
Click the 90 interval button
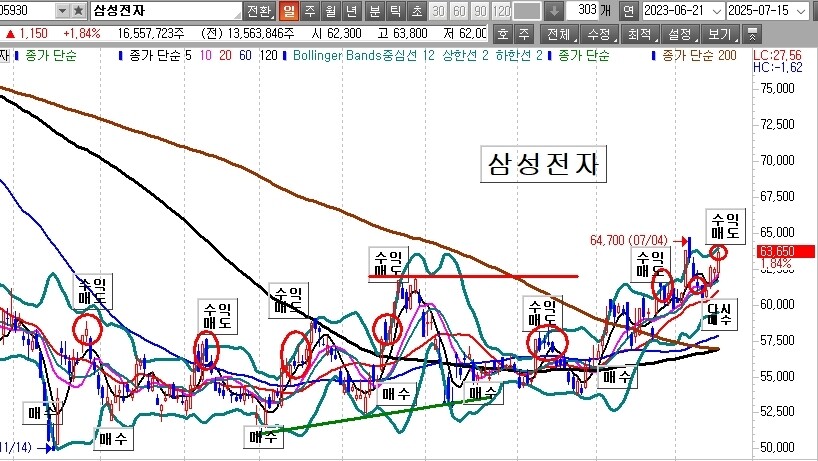[480, 10]
